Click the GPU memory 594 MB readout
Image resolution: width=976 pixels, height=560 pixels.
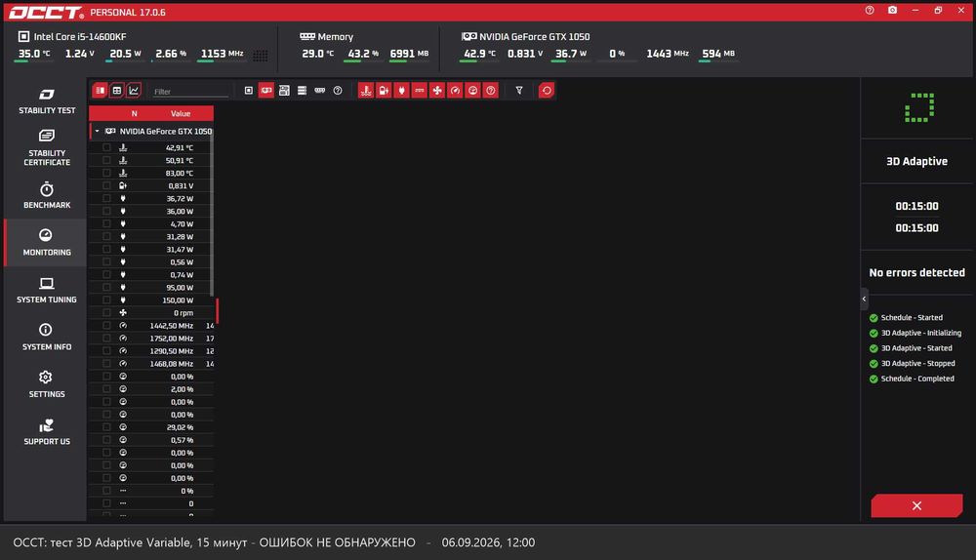point(718,54)
